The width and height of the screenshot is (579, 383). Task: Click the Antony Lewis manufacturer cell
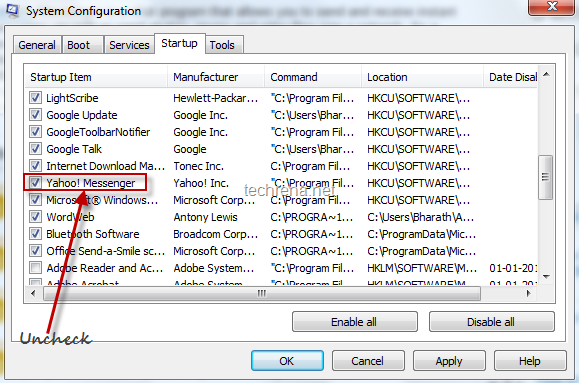(x=205, y=217)
